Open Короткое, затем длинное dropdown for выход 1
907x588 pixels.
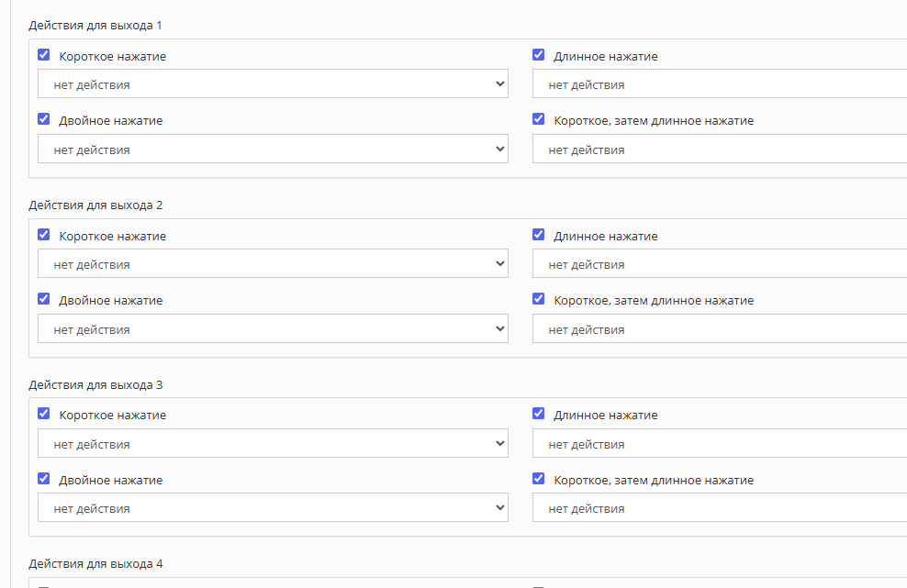[720, 149]
